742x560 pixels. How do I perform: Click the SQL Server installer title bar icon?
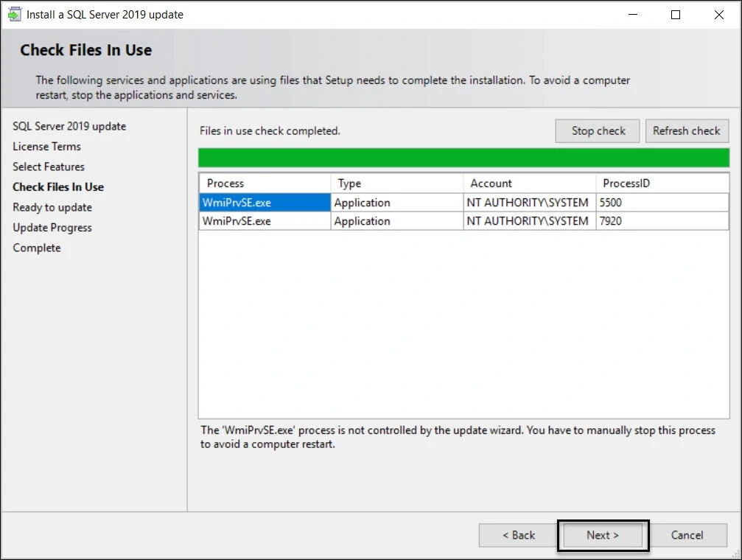tap(14, 15)
